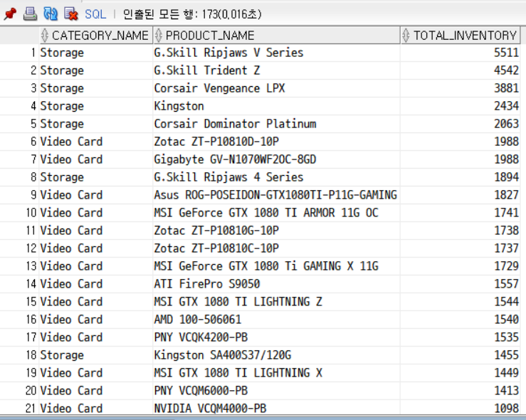The height and width of the screenshot is (420, 526).
Task: Select the Corsair Vengeance LPX cell
Action: (x=276, y=88)
